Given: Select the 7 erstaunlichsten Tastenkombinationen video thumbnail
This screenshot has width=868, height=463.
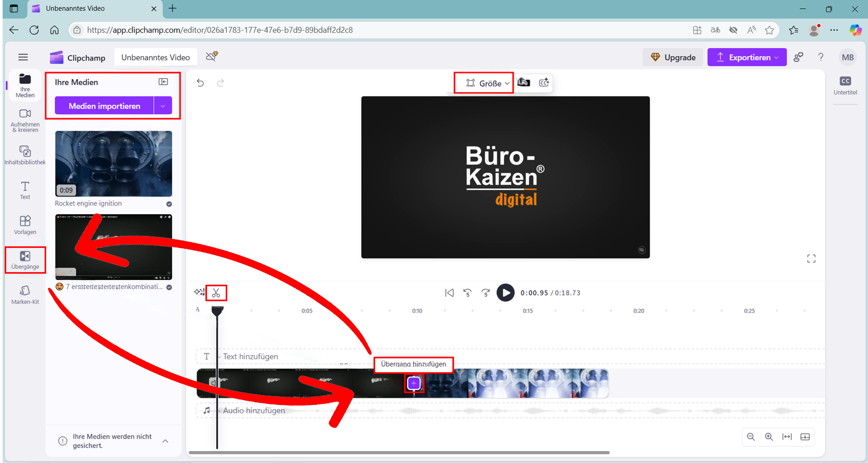Looking at the screenshot, I should point(114,247).
